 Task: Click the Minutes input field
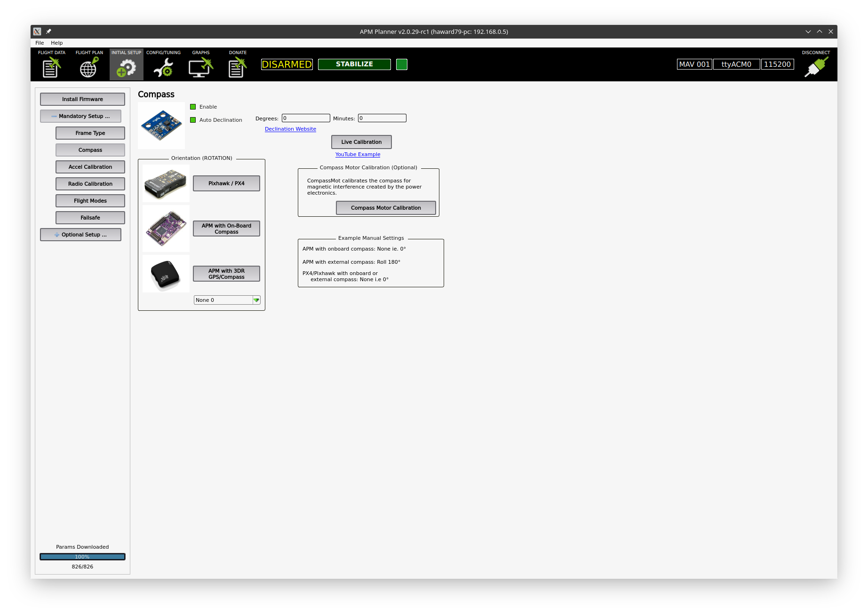382,118
